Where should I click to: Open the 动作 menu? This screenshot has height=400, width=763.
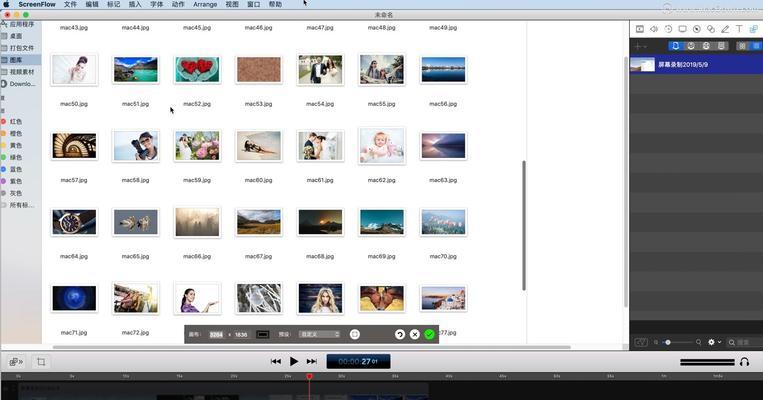[178, 4]
